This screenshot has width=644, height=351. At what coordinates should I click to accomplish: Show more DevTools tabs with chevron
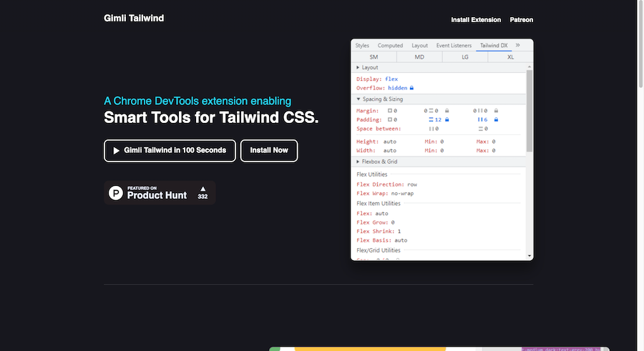(517, 45)
